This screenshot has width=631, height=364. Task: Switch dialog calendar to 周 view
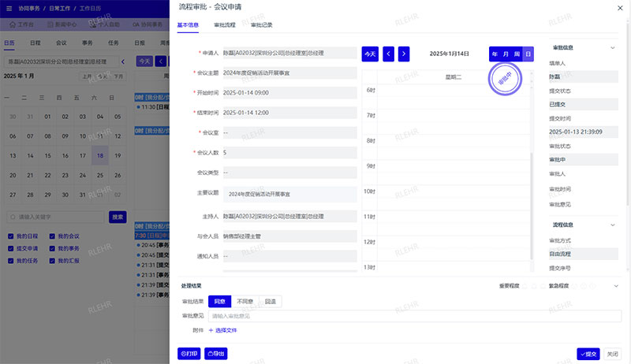pos(517,54)
